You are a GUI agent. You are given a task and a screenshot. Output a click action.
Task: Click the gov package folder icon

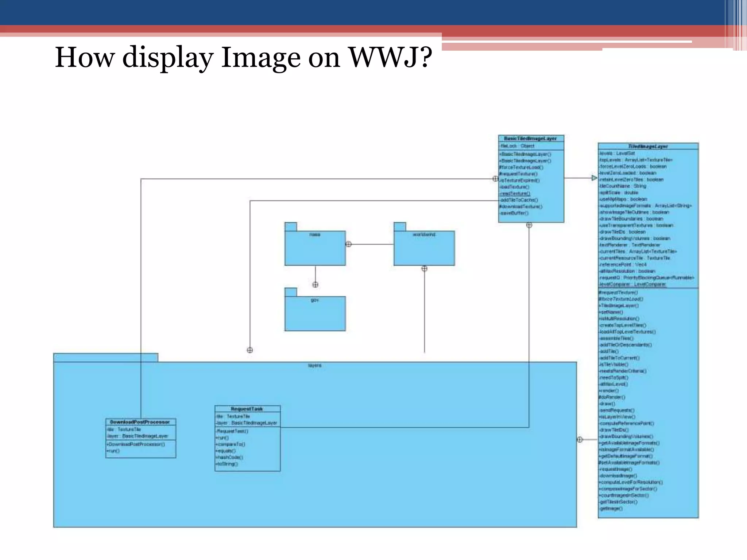tap(315, 310)
